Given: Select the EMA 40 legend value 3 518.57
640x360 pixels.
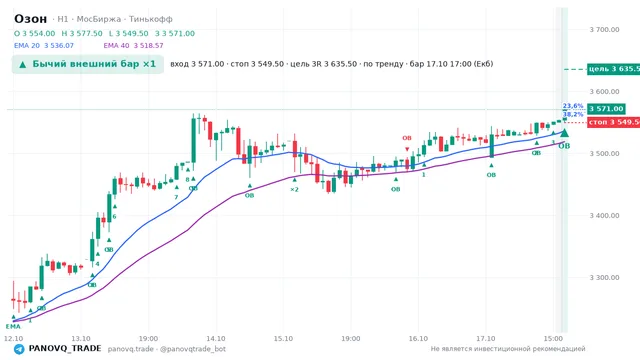Looking at the screenshot, I should point(148,46).
